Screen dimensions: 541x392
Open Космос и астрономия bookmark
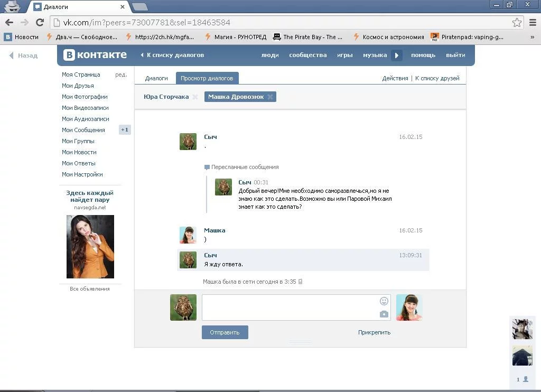388,37
